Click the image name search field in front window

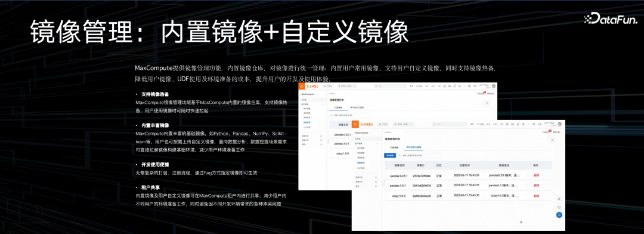pyautogui.click(x=419, y=155)
